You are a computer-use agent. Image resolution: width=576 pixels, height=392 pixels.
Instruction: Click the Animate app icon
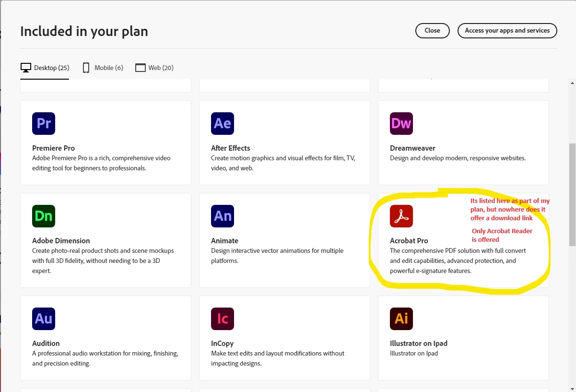coord(223,216)
